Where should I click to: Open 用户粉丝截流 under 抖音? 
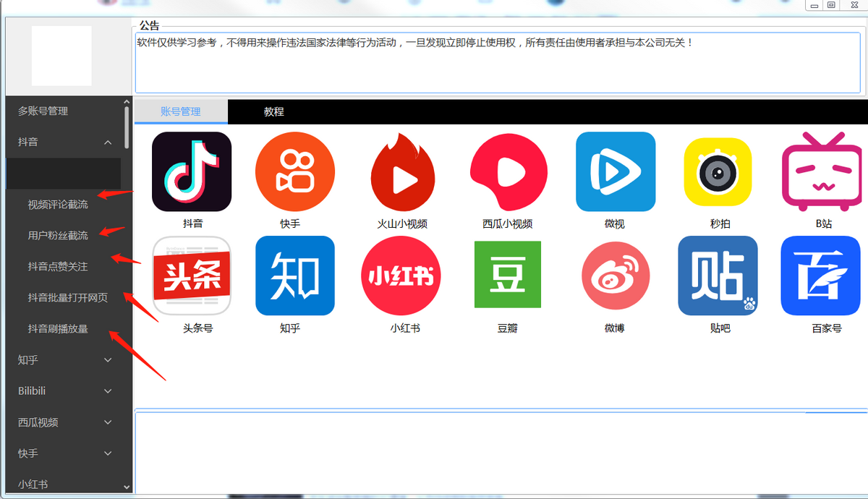58,236
